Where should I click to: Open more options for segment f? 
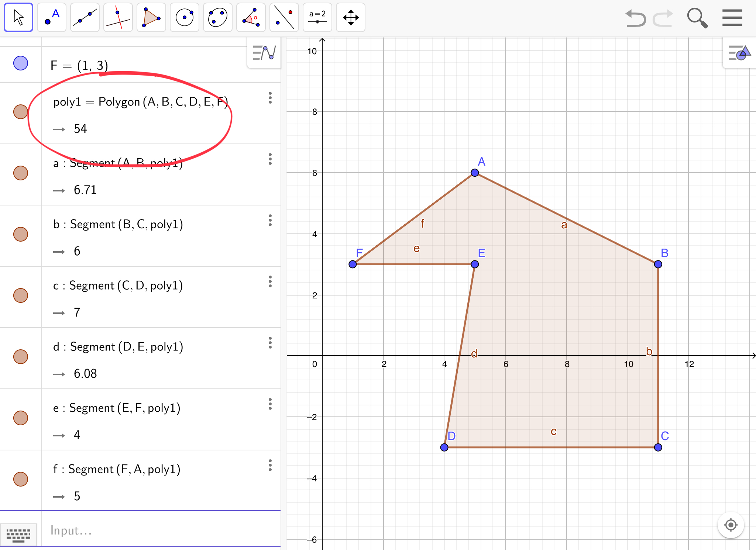(270, 465)
